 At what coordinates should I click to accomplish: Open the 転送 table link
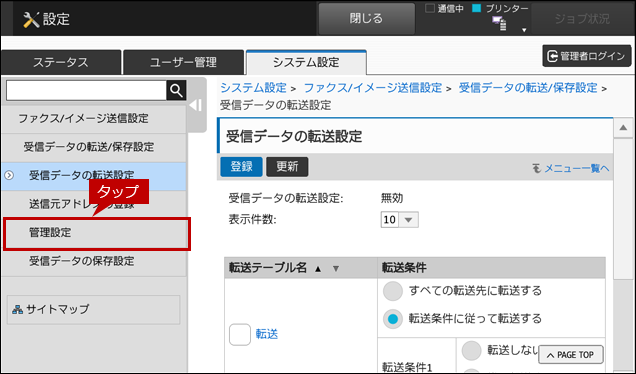click(x=267, y=335)
